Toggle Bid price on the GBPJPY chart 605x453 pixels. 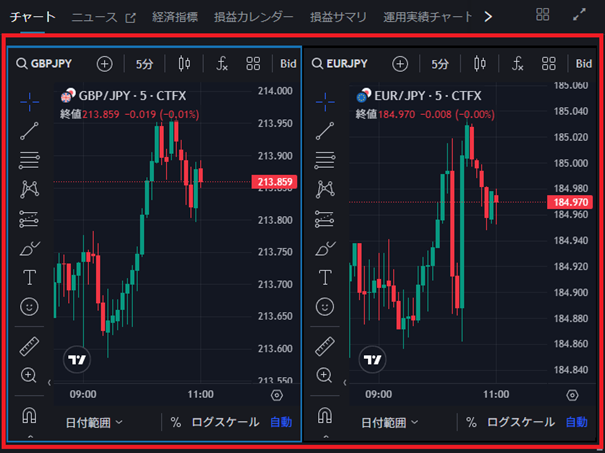[288, 64]
